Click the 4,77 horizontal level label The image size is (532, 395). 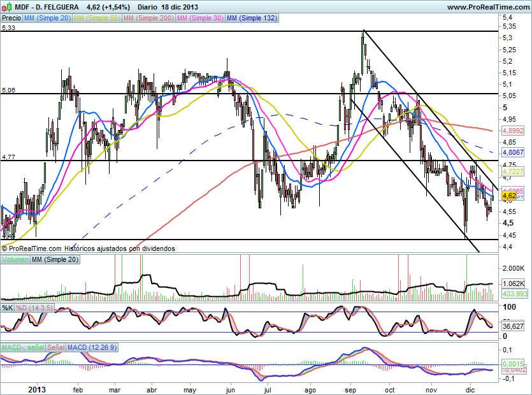click(x=8, y=157)
